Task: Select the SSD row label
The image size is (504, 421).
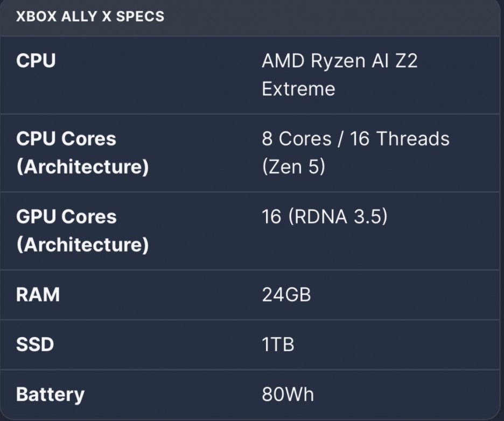Action: [35, 345]
